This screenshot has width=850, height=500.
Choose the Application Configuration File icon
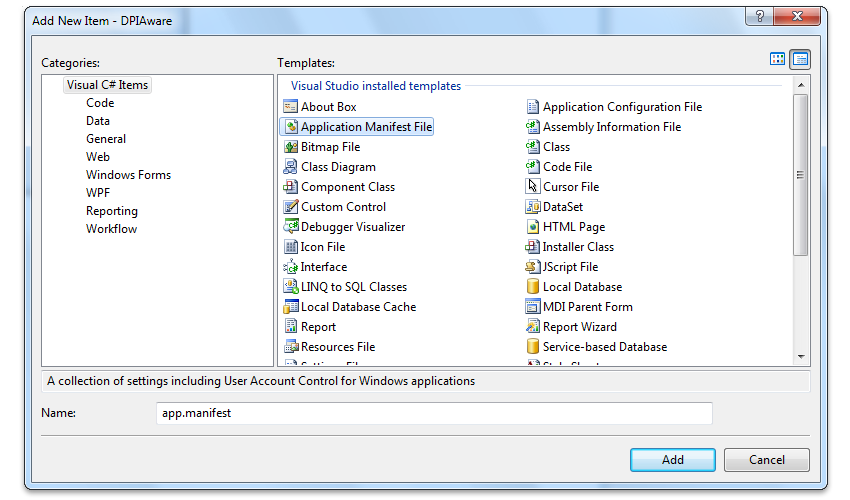tap(533, 107)
